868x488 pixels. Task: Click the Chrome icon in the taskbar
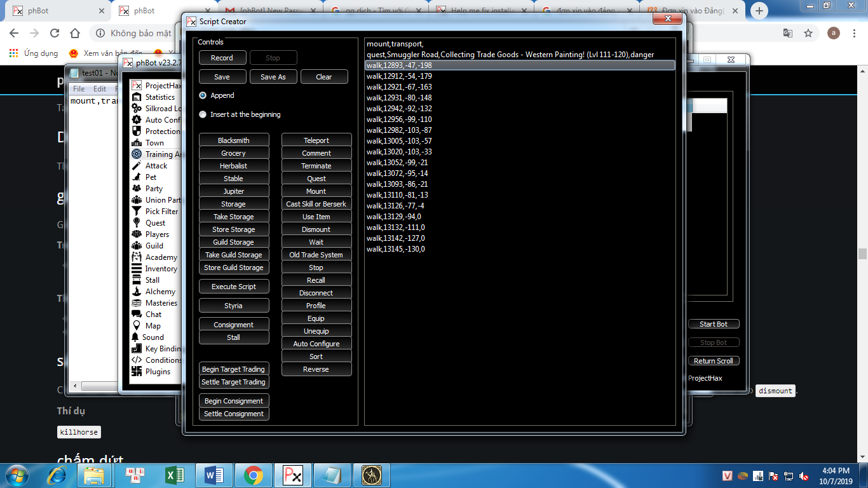[x=253, y=475]
